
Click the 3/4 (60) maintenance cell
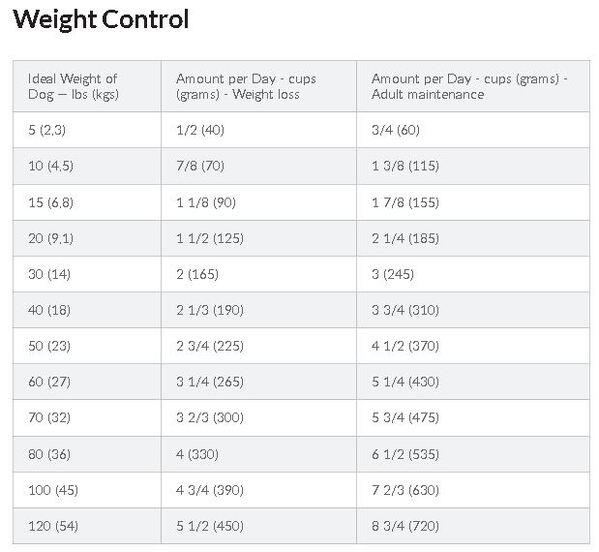click(x=473, y=130)
